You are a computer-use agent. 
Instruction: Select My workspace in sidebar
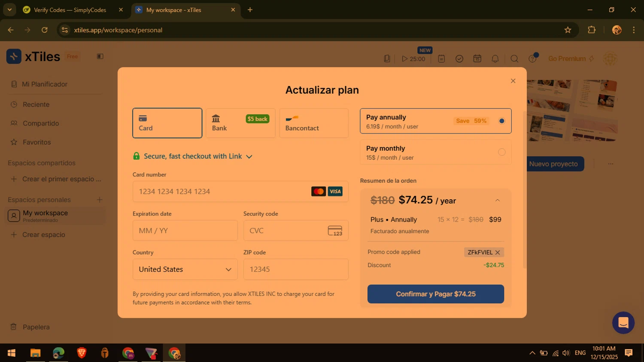56,216
